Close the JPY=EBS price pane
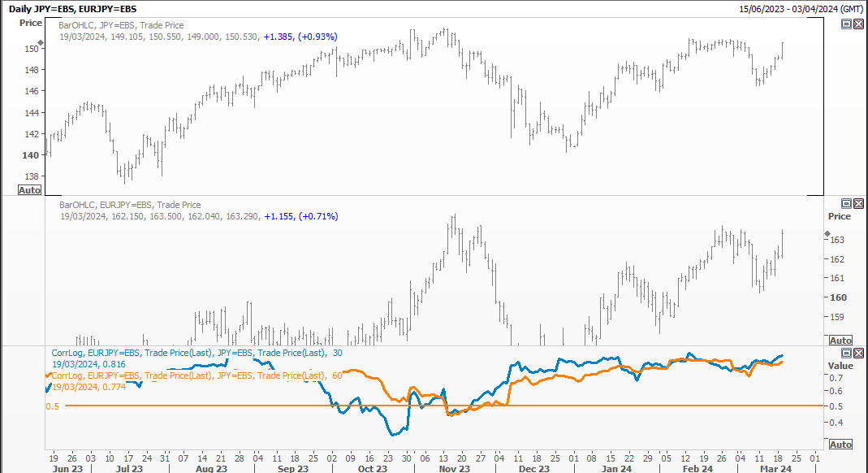 point(858,24)
